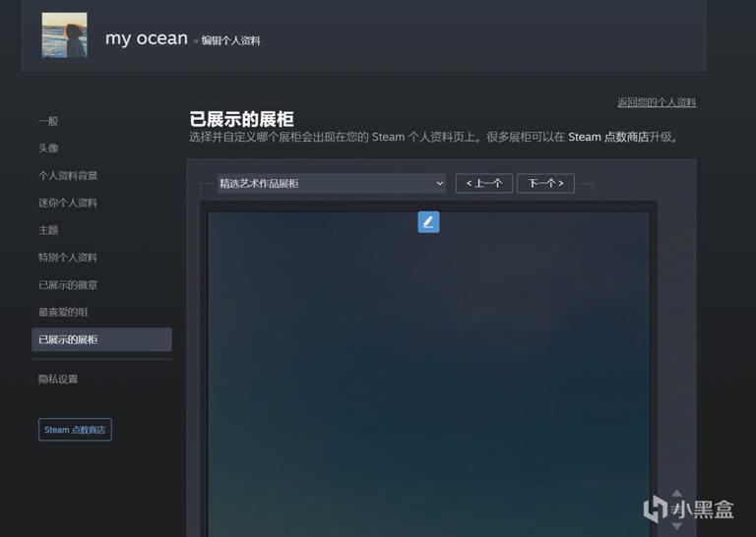Click the < 上一个 button
The image size is (756, 537).
point(484,184)
